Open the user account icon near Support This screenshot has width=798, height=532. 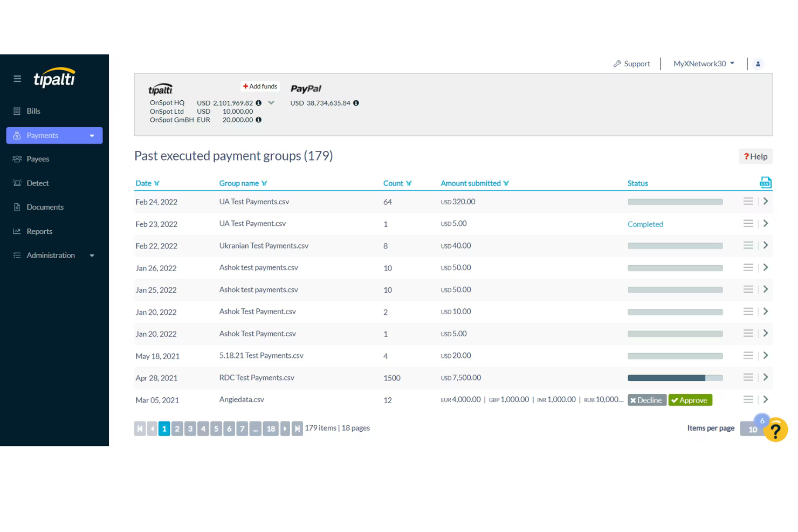click(758, 63)
